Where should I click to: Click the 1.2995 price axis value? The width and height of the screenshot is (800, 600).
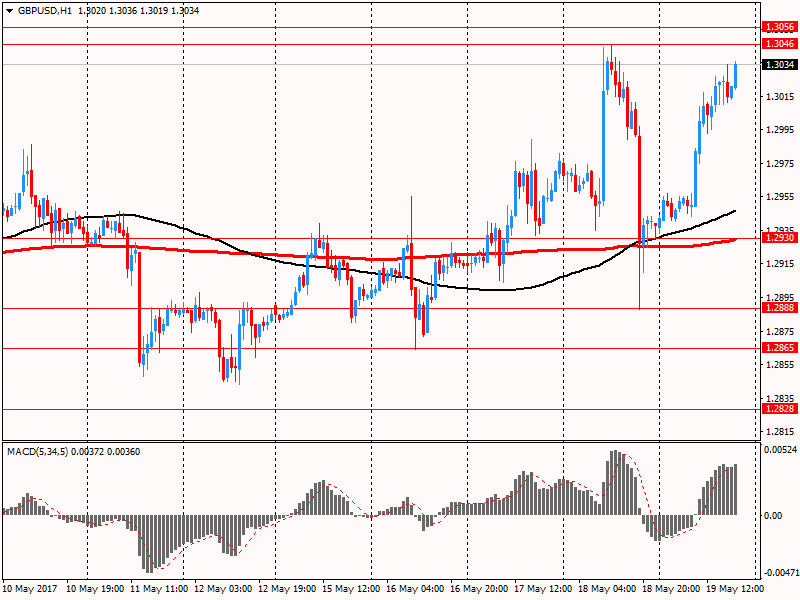coord(781,130)
